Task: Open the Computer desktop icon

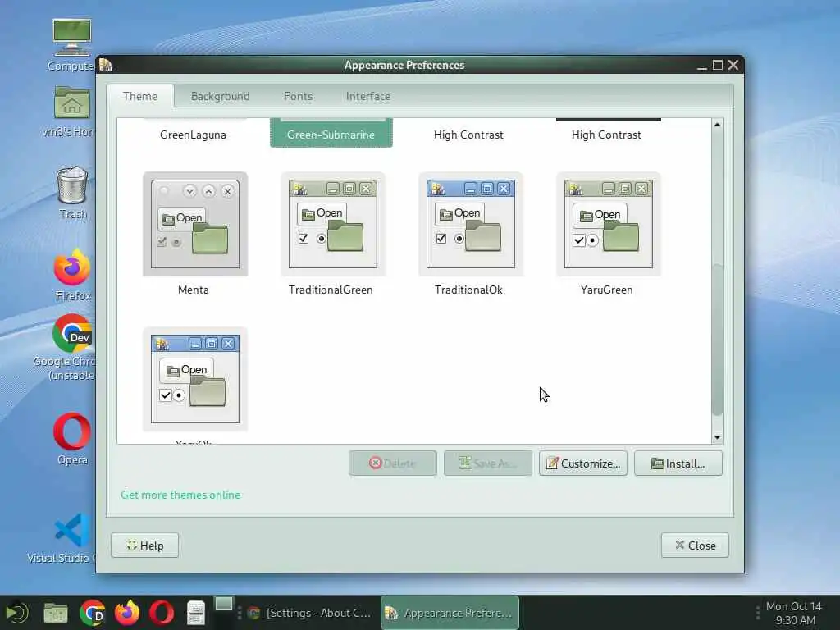Action: click(72, 39)
